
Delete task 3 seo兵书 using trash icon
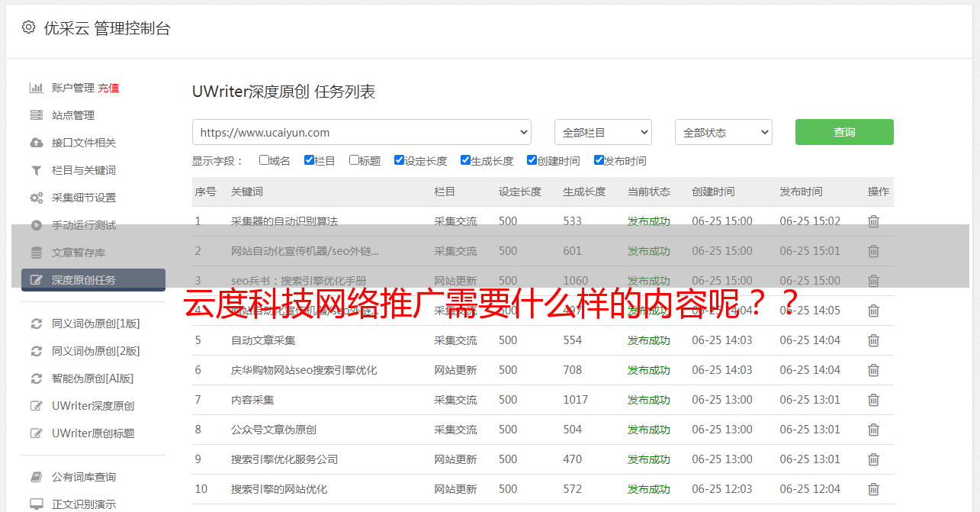(874, 281)
